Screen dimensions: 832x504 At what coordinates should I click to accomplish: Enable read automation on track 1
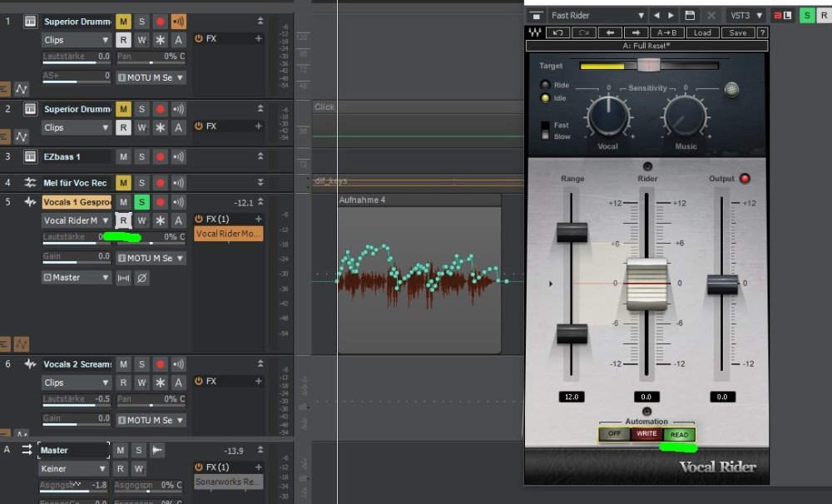coord(123,40)
